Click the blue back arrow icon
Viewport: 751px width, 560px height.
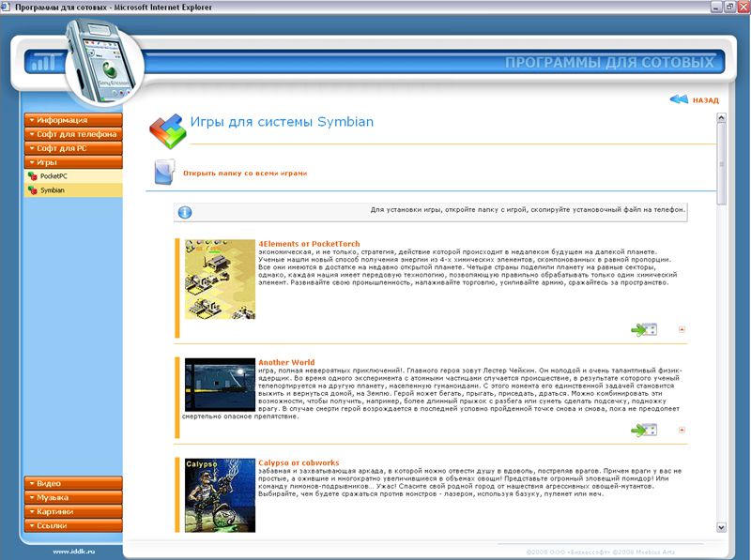click(x=679, y=99)
